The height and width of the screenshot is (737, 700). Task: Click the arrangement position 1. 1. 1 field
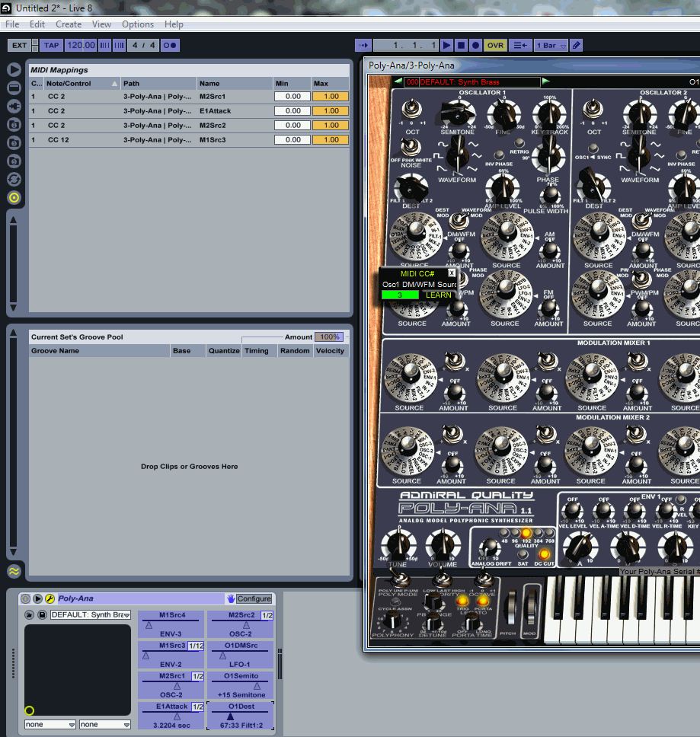coord(406,45)
